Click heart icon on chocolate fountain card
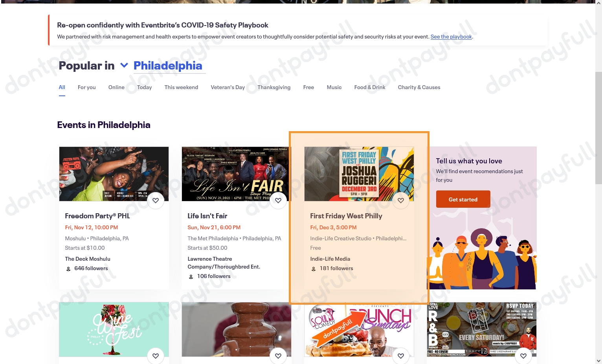Image resolution: width=602 pixels, height=364 pixels. [x=278, y=356]
